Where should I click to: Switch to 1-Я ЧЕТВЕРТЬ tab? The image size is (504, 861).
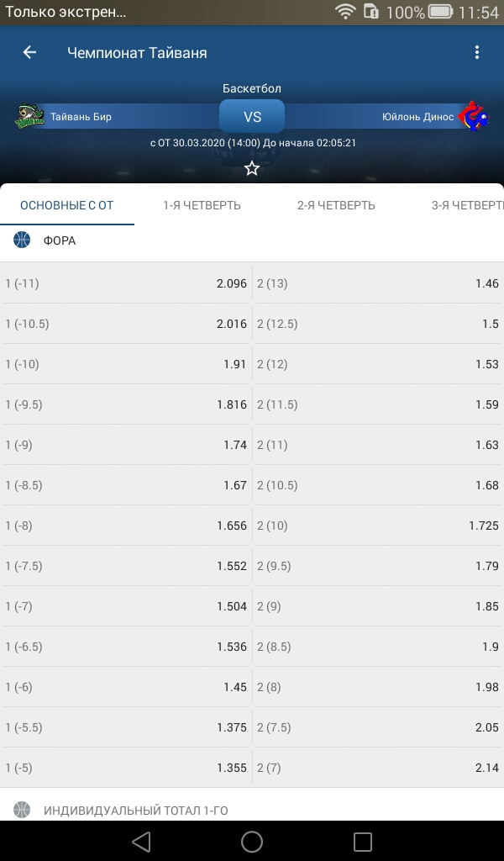[202, 205]
